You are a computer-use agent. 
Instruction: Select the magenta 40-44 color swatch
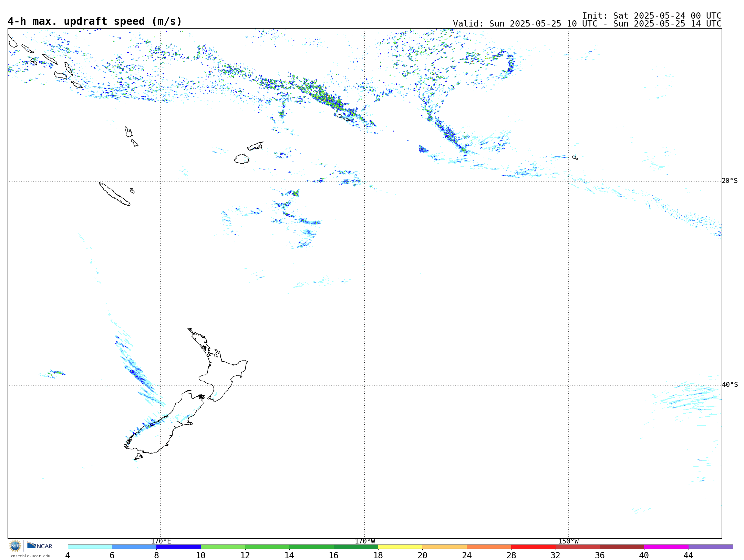[x=666, y=547]
